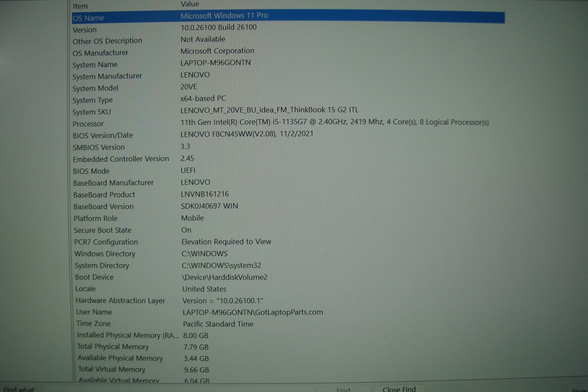Select the Processor row
This screenshot has width=588, height=392.
[88, 124]
